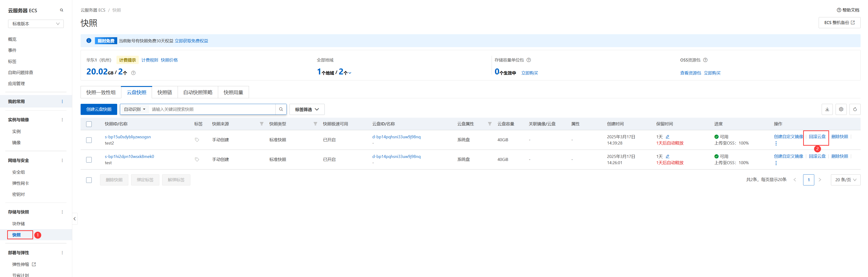Toggle the select-all checkbox in table header

coord(89,124)
